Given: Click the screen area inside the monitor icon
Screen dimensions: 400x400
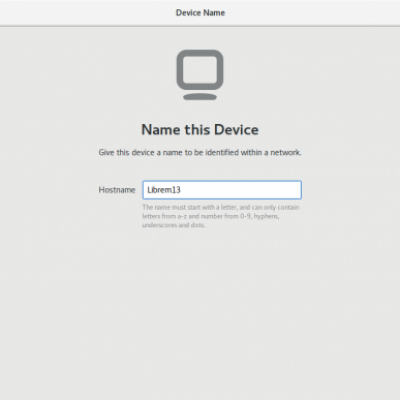Looking at the screenshot, I should pyautogui.click(x=200, y=70).
